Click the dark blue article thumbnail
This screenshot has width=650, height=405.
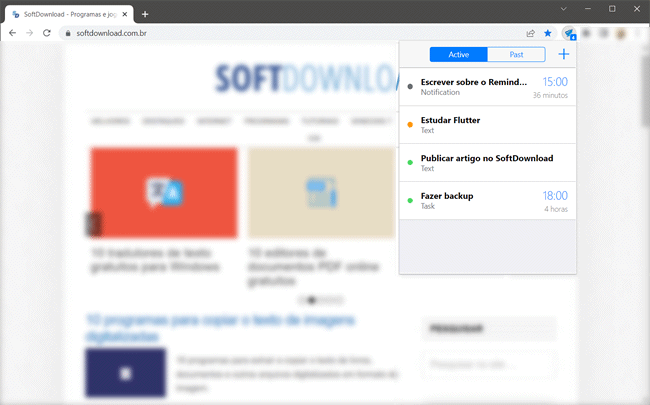(x=125, y=373)
